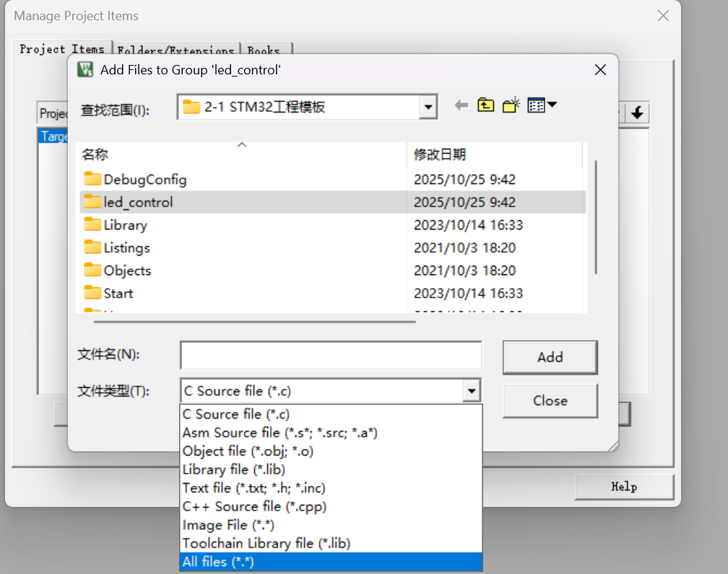Choose Asm Source file option
This screenshot has height=574, width=728.
[x=331, y=432]
